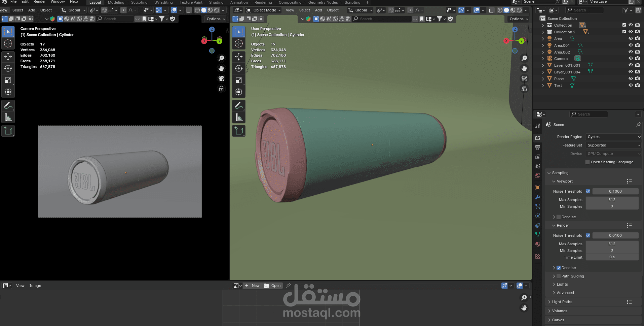The image size is (644, 326).
Task: Adjust the Time Limit field
Action: [x=612, y=257]
